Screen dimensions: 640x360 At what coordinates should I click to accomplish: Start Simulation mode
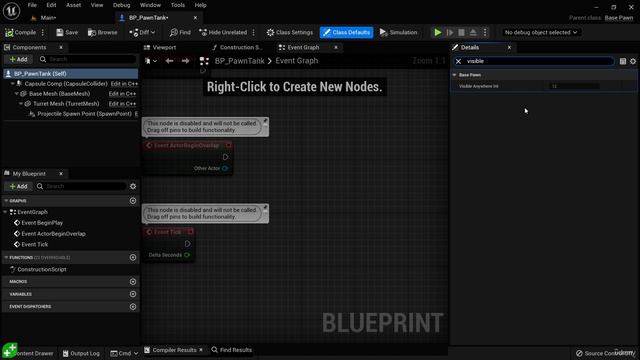pos(398,32)
